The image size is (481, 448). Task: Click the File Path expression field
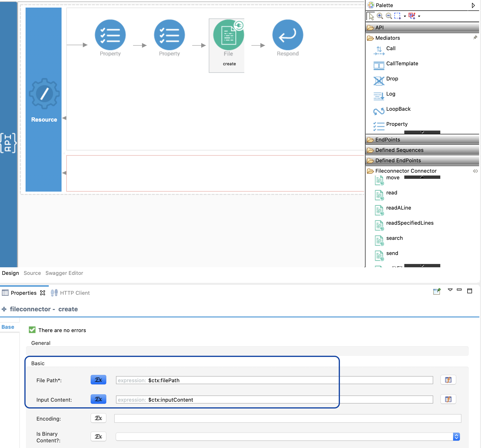274,380
